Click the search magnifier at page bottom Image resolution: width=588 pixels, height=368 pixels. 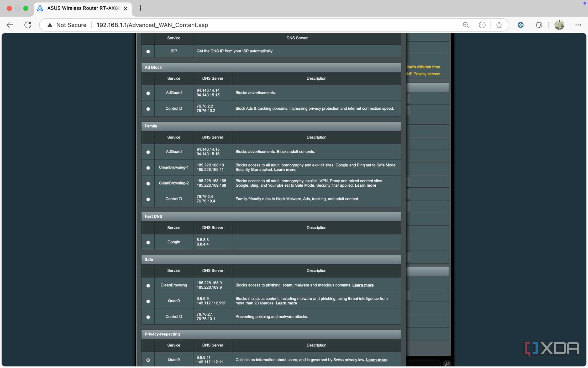447,364
